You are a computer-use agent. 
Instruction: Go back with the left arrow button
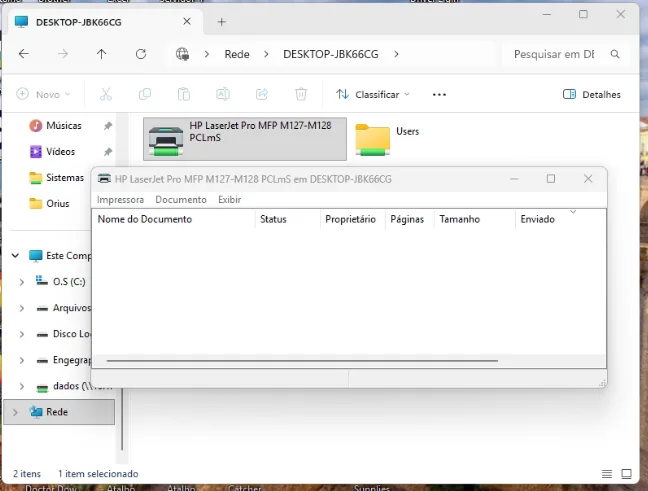[x=24, y=54]
